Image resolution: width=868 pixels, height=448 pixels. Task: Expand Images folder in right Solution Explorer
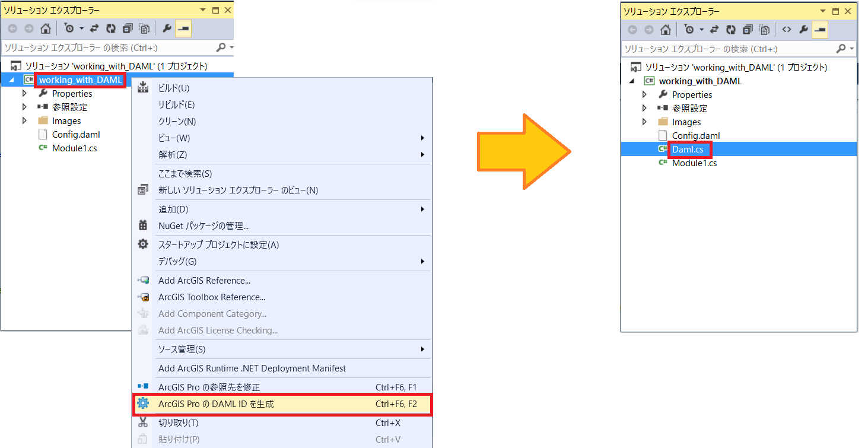644,122
